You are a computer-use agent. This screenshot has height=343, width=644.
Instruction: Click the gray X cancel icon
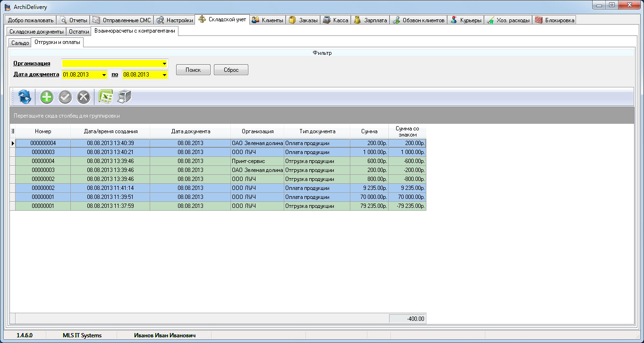pyautogui.click(x=83, y=97)
